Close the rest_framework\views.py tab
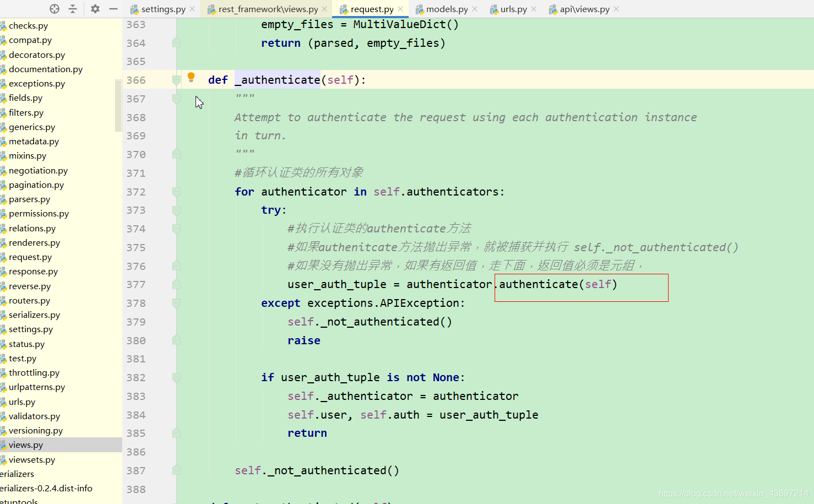Image resolution: width=814 pixels, height=504 pixels. 324,9
